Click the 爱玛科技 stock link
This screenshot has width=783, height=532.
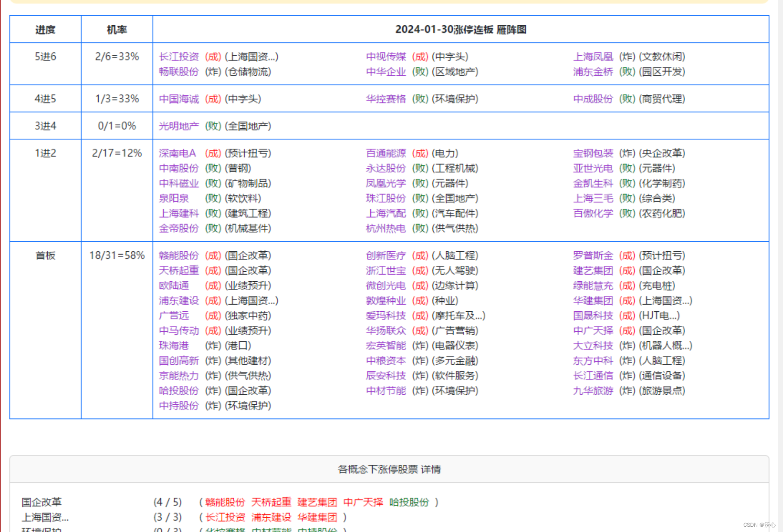point(386,316)
